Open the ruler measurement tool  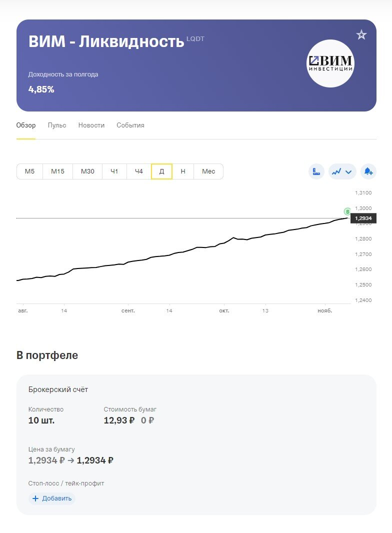pos(316,171)
